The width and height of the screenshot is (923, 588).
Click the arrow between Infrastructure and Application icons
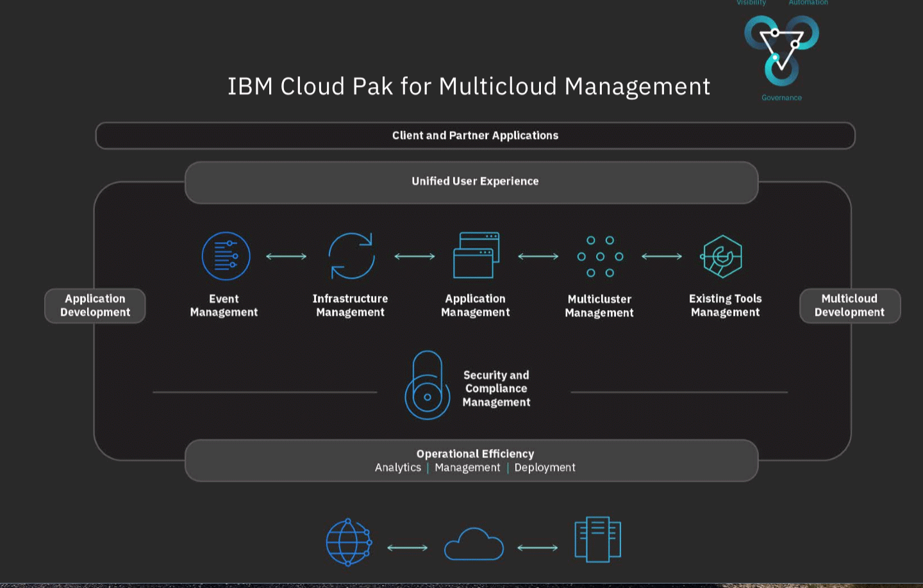point(415,256)
